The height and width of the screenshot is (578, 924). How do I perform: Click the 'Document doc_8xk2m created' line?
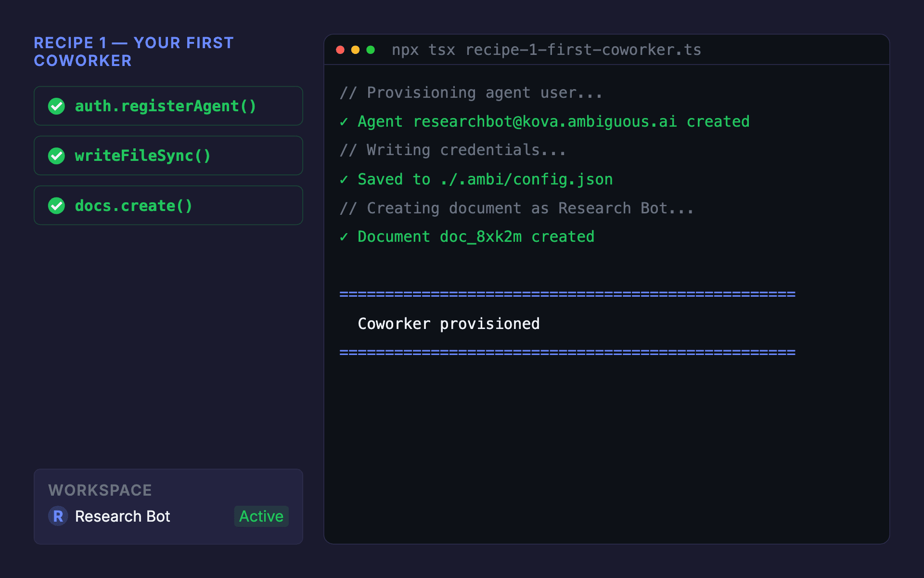click(x=467, y=237)
